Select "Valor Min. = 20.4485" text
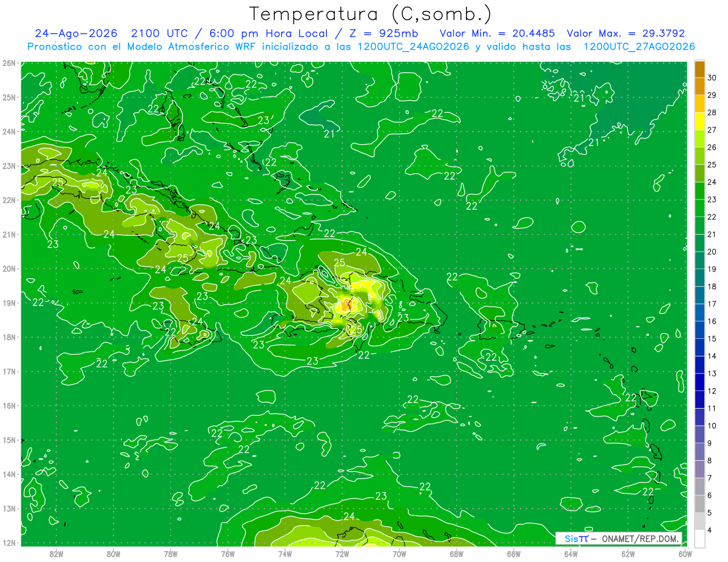 497,34
